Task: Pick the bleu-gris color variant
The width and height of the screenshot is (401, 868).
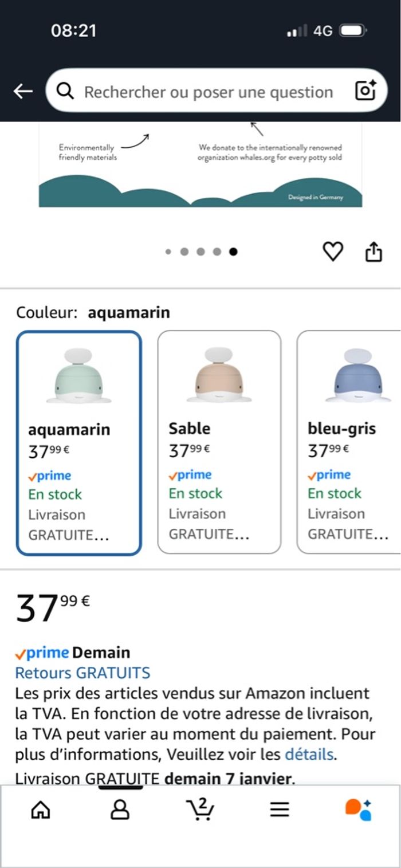Action: (x=348, y=443)
